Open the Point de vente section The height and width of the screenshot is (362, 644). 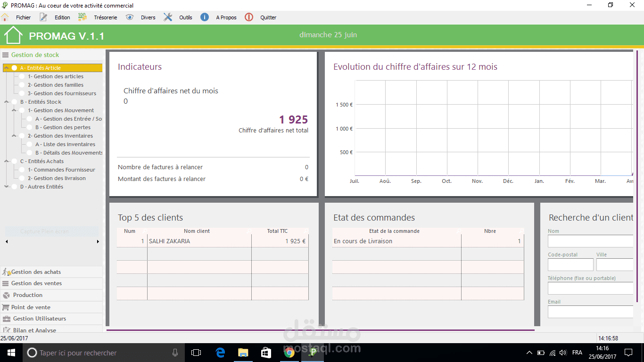coord(51,307)
